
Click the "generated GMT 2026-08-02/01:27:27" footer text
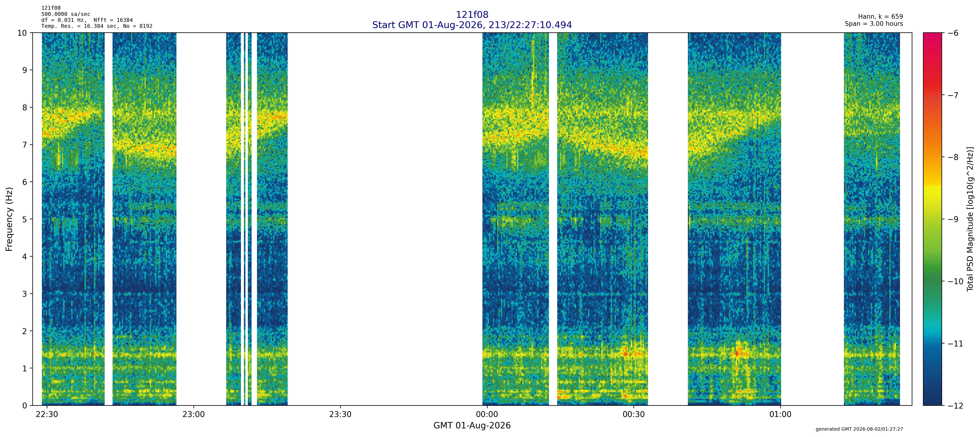(x=859, y=429)
